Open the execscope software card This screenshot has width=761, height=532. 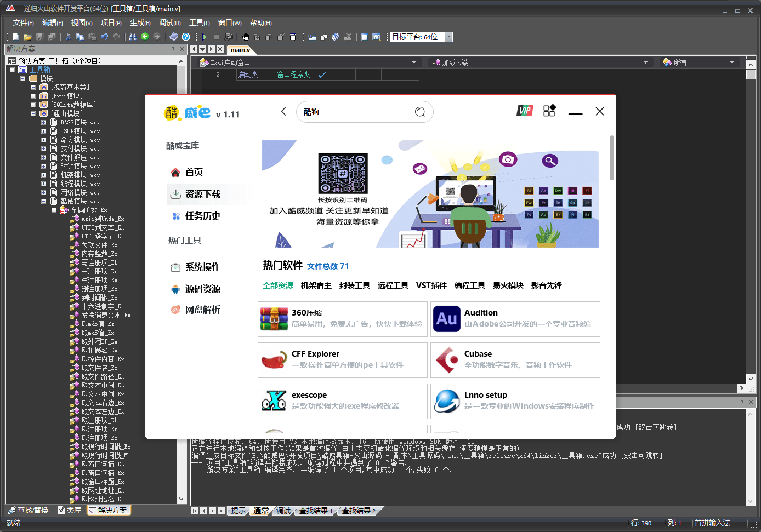pos(343,401)
